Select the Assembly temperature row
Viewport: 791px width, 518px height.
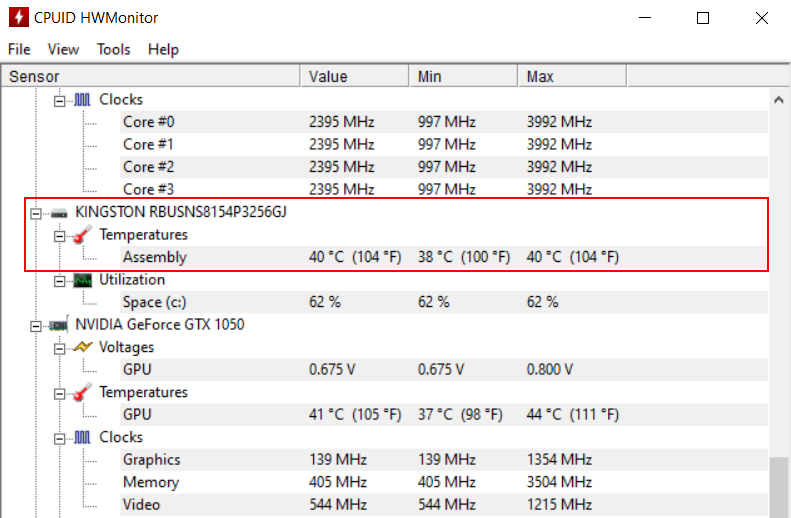[x=444, y=257]
